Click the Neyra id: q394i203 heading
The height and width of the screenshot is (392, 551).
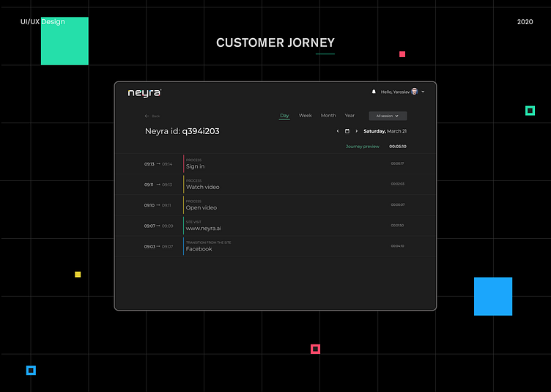tap(182, 131)
